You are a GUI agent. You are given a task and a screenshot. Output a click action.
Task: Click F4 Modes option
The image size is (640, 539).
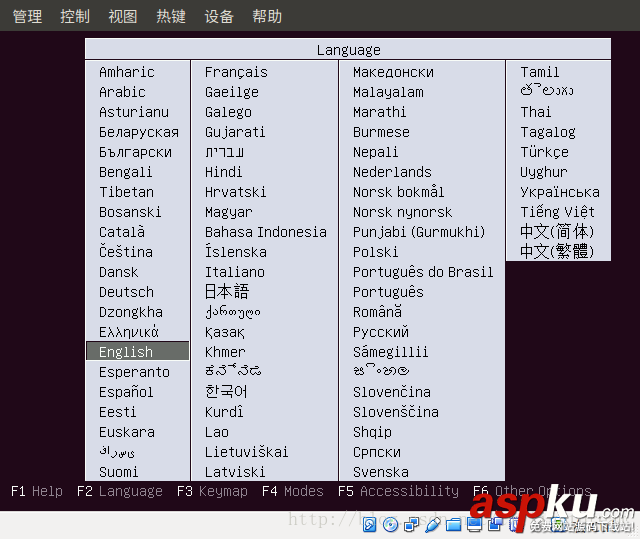[293, 491]
